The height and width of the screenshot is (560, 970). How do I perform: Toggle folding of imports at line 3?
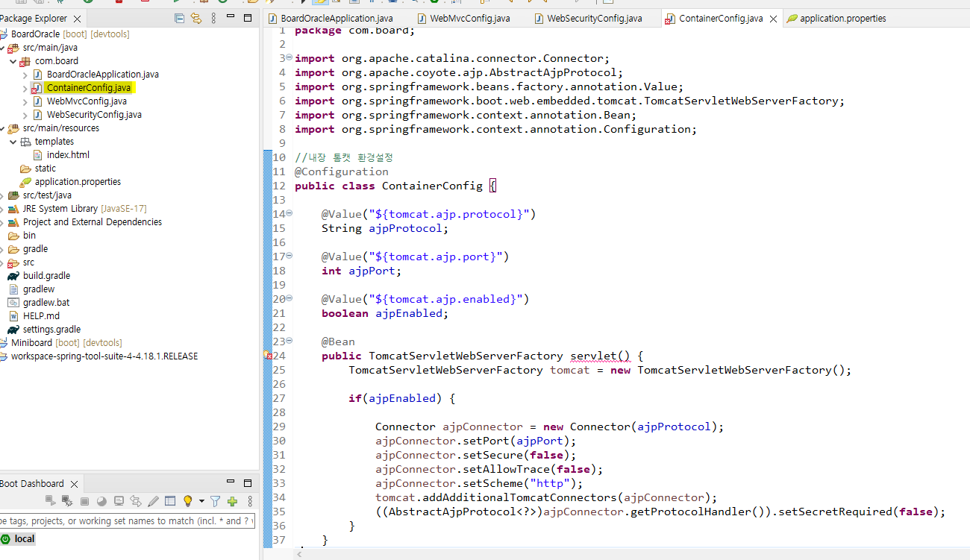coord(290,58)
